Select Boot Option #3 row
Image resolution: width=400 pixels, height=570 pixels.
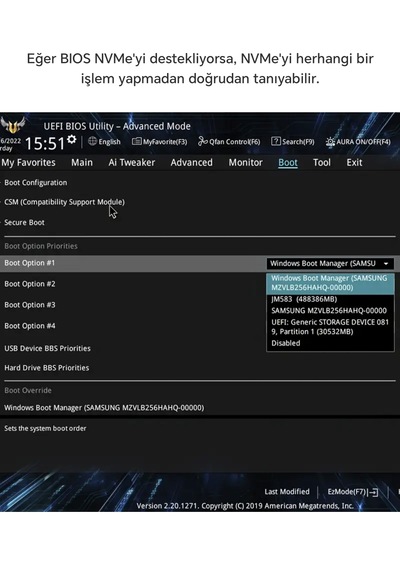point(30,305)
